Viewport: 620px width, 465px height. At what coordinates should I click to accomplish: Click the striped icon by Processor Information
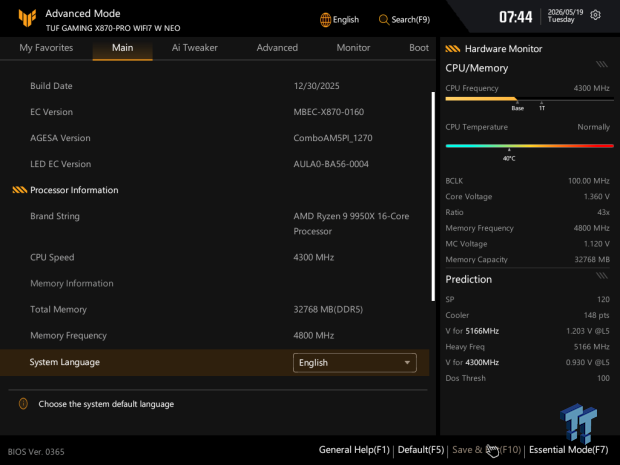(20, 190)
